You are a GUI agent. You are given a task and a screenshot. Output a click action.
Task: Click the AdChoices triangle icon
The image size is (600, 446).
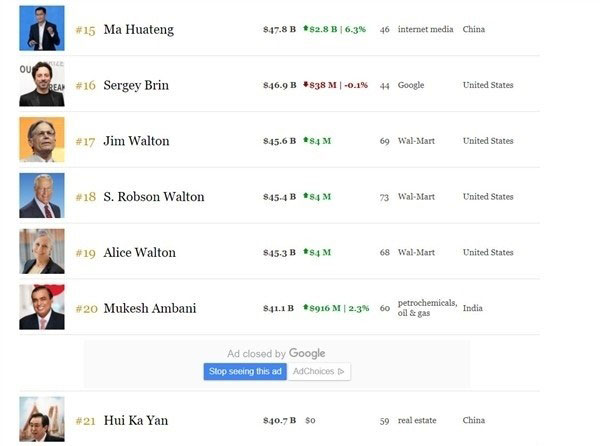tap(341, 371)
